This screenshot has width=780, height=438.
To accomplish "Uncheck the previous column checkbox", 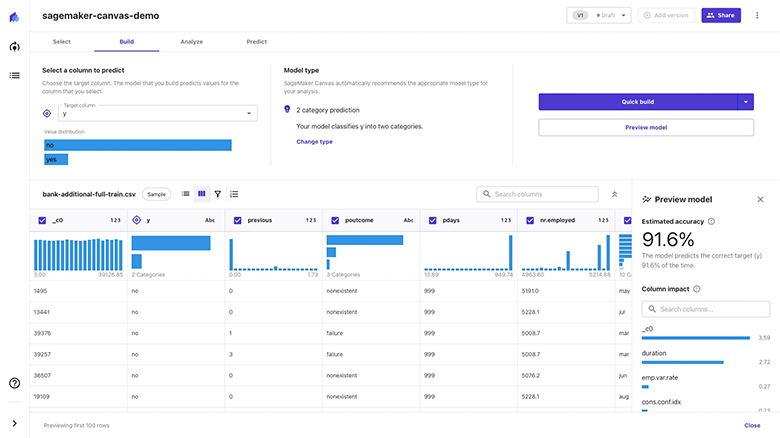I will [238, 220].
